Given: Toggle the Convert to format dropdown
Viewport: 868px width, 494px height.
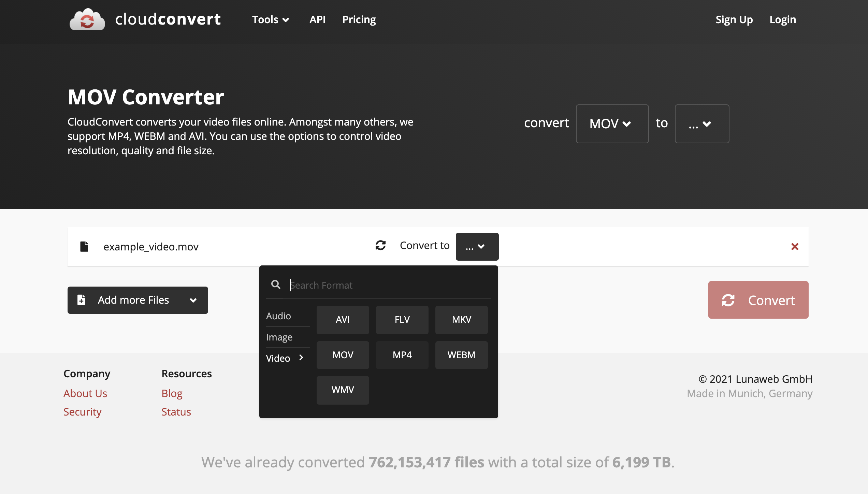Looking at the screenshot, I should coord(477,246).
